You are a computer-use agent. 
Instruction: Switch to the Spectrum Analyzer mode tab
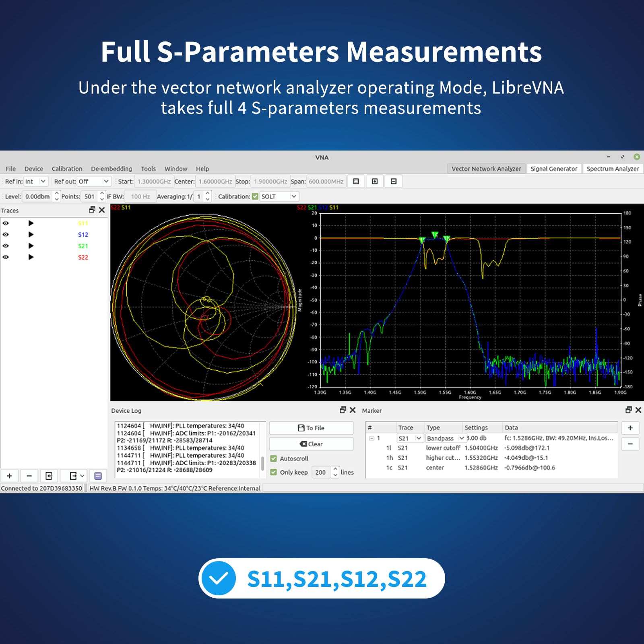click(612, 169)
